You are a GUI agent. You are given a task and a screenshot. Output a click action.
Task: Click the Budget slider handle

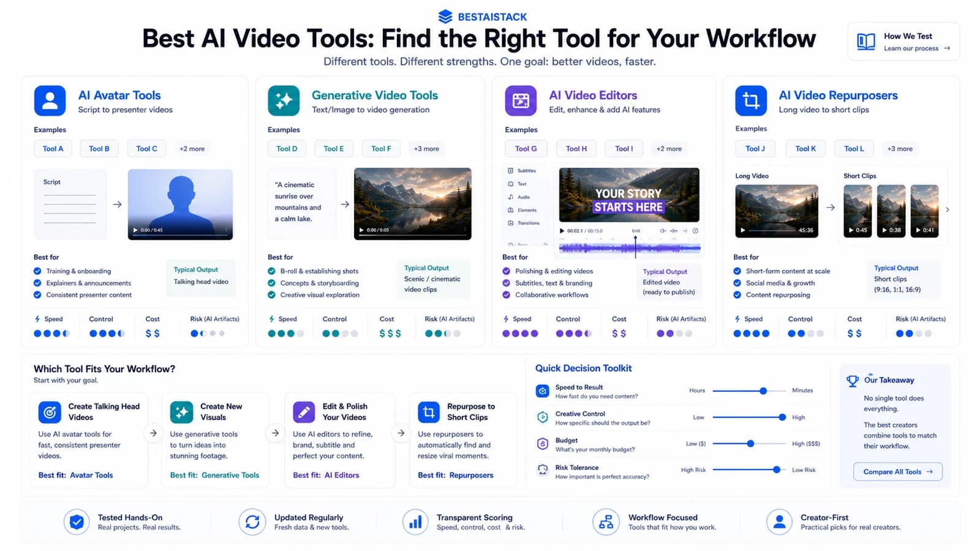[750, 443]
